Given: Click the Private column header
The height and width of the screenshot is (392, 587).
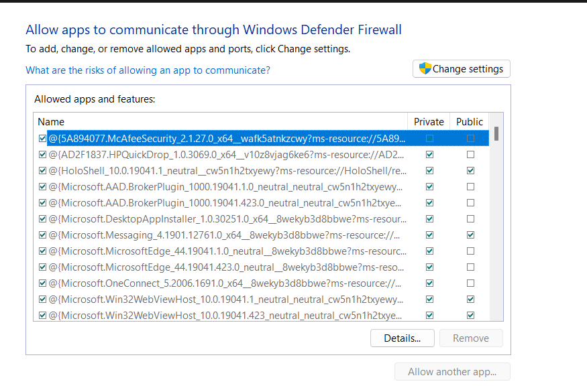Looking at the screenshot, I should pos(429,121).
